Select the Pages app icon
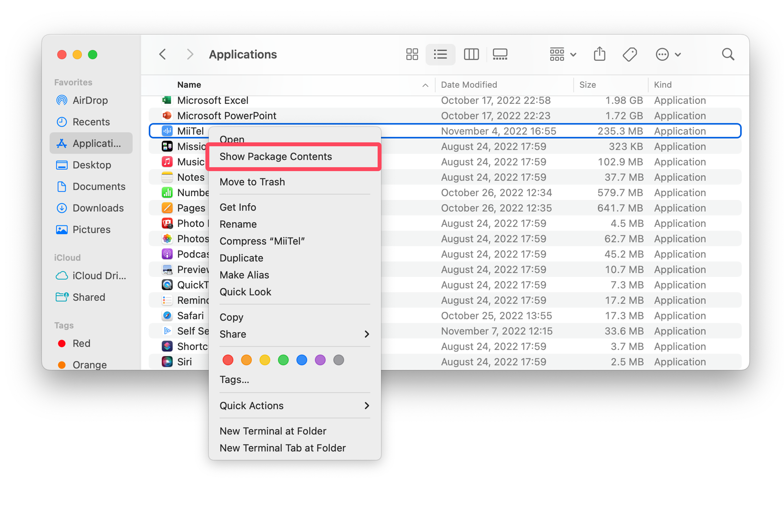The image size is (784, 532). click(x=167, y=208)
